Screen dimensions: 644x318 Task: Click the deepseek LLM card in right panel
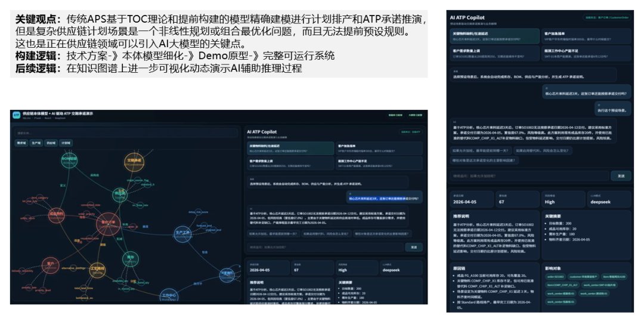[x=609, y=199]
